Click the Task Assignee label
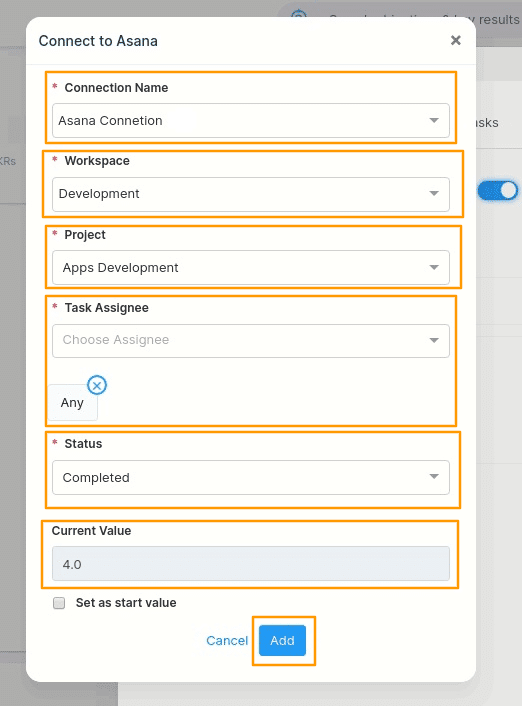The image size is (522, 706). [x=106, y=308]
